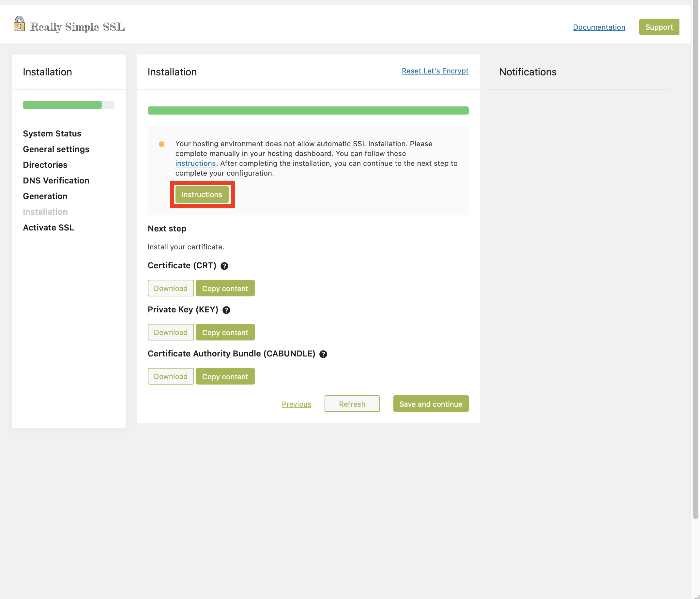Image resolution: width=700 pixels, height=599 pixels.
Task: Select the greyed Installation step in sidebar
Action: [45, 212]
